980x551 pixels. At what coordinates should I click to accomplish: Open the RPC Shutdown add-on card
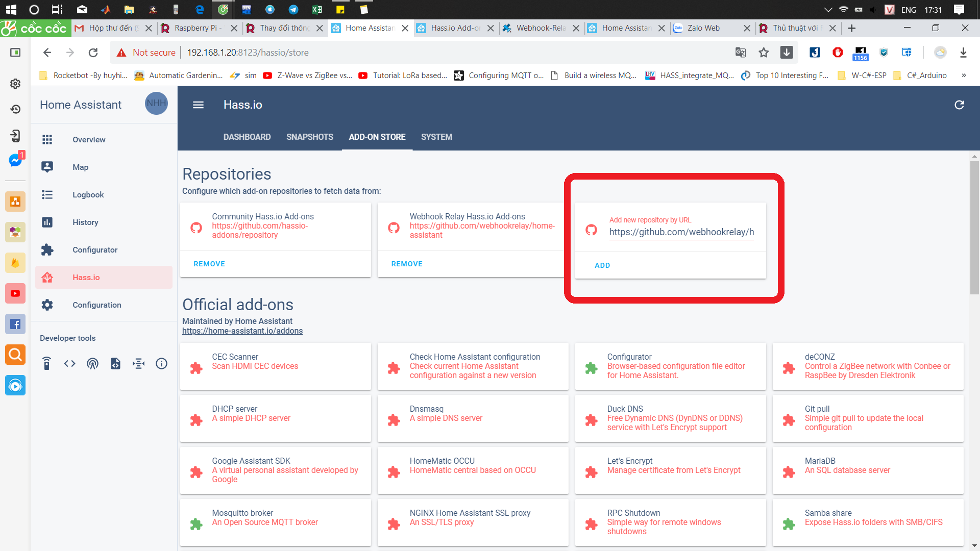pyautogui.click(x=671, y=522)
